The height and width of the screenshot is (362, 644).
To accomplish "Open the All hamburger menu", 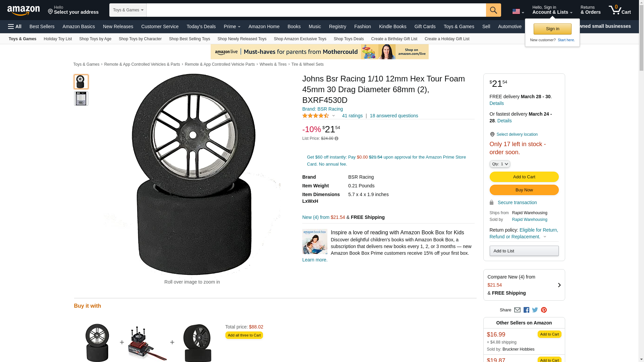I will coord(15,26).
